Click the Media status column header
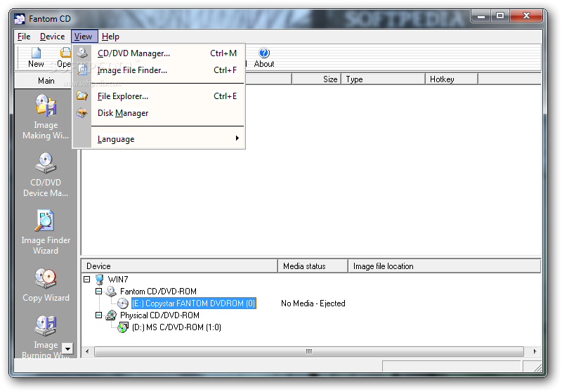The image size is (562, 392). [x=313, y=266]
